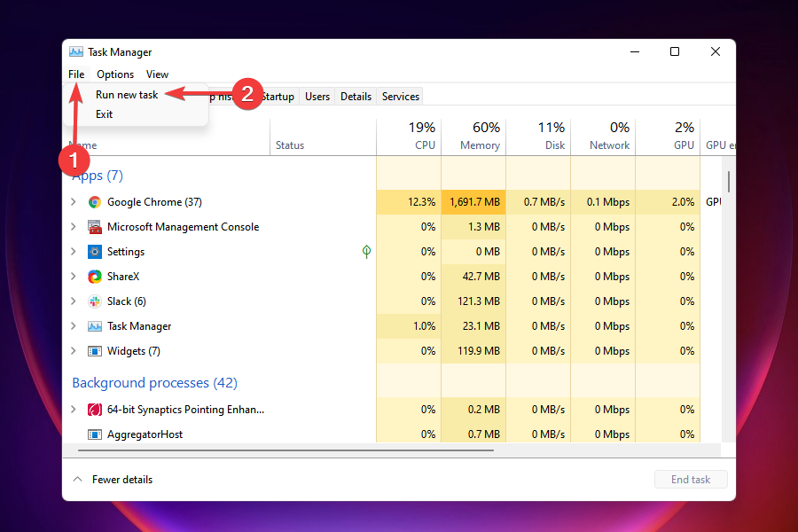Click the Widgets app icon
The height and width of the screenshot is (532, 798).
coord(94,350)
